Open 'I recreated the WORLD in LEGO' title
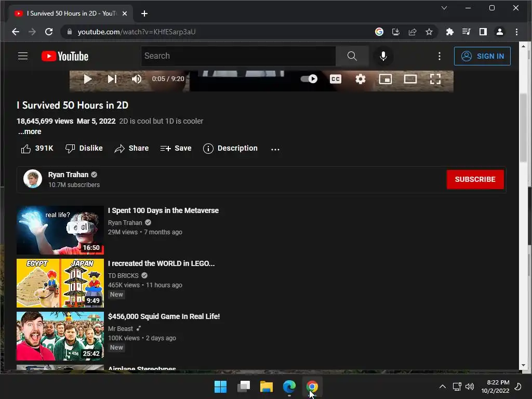This screenshot has height=399, width=532. click(161, 263)
